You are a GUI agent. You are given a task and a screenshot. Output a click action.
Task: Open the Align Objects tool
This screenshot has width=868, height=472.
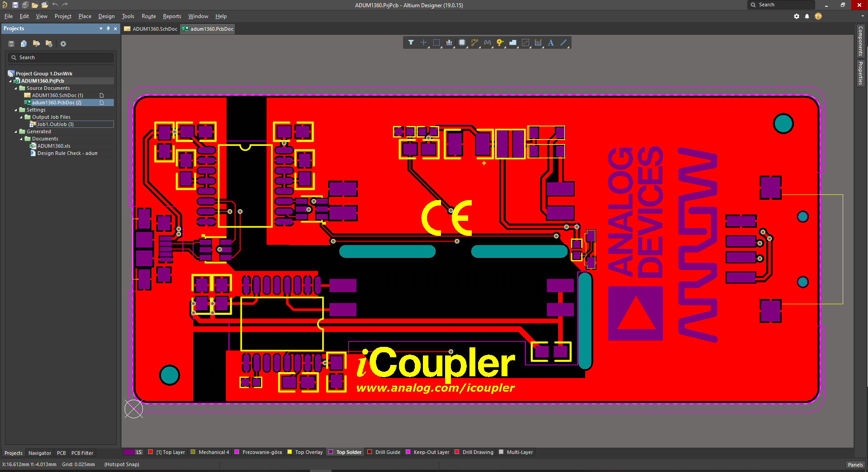(x=449, y=42)
